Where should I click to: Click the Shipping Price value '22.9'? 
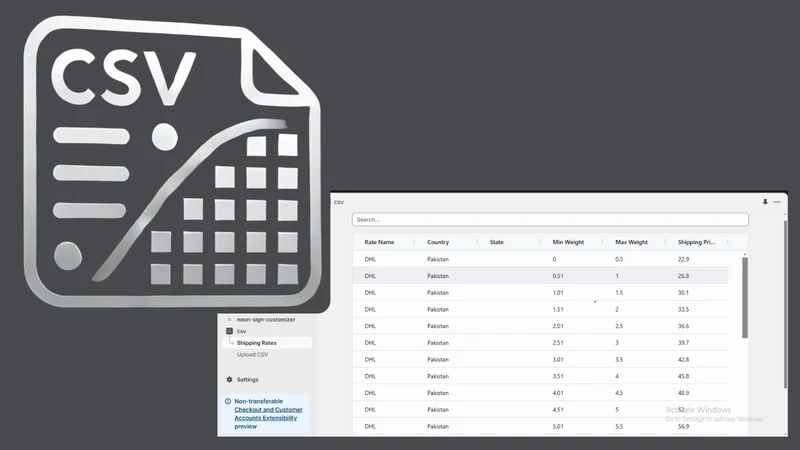[683, 259]
